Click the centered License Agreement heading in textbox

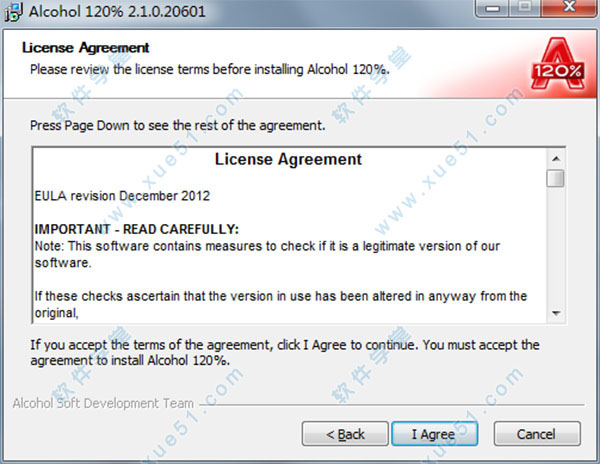(288, 159)
